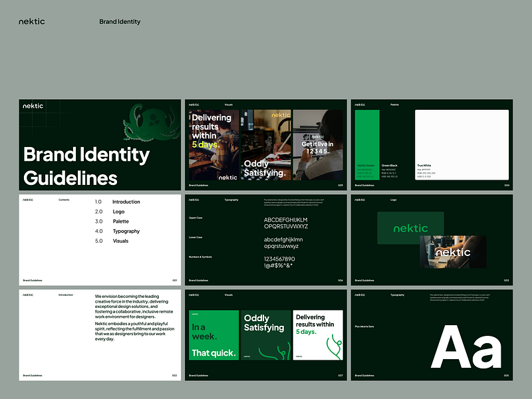
Task: Click the In a week. That quick. card
Action: [x=213, y=335]
